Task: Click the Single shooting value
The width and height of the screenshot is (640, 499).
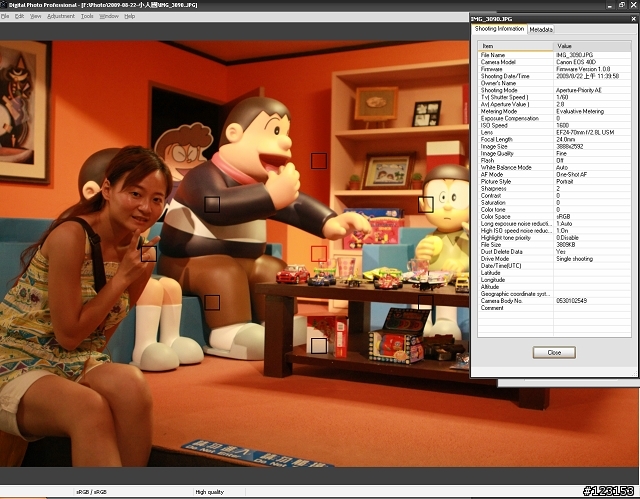Action: coord(574,259)
